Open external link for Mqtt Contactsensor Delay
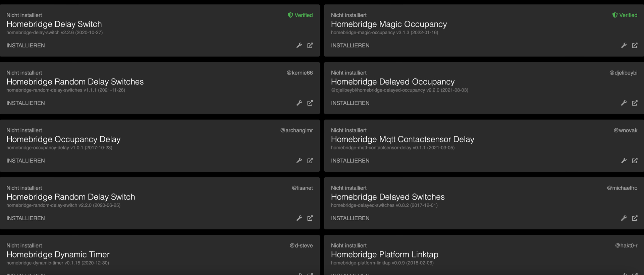The width and height of the screenshot is (644, 275). 635,161
